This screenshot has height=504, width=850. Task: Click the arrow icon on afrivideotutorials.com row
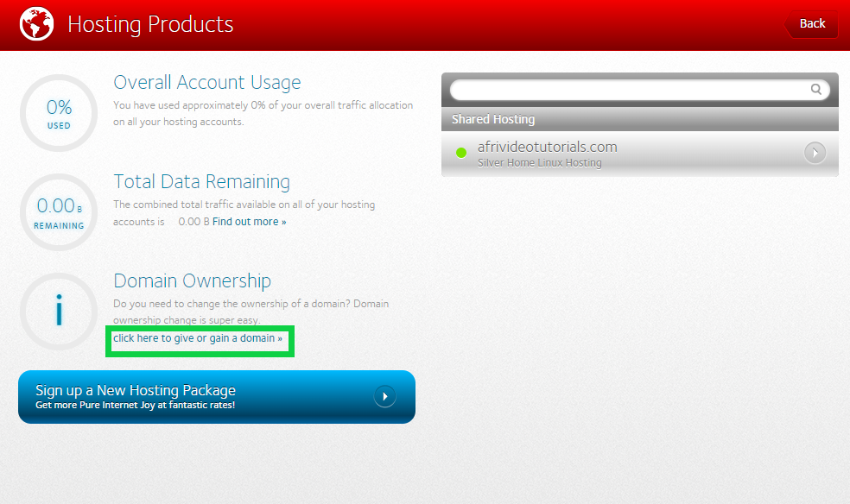click(x=815, y=154)
